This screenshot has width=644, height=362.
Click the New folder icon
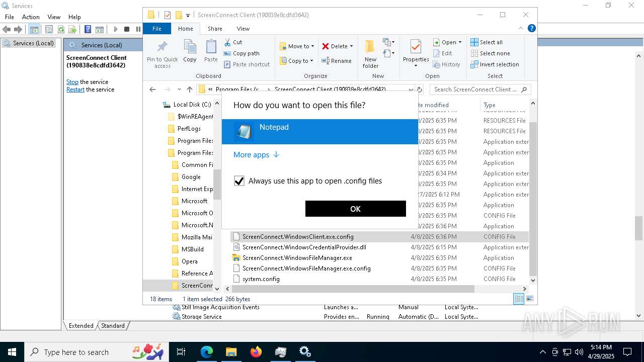pos(370,47)
